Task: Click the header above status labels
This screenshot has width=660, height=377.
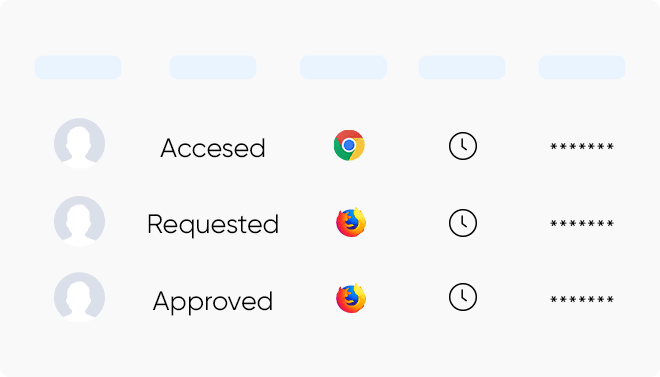Action: pyautogui.click(x=213, y=67)
